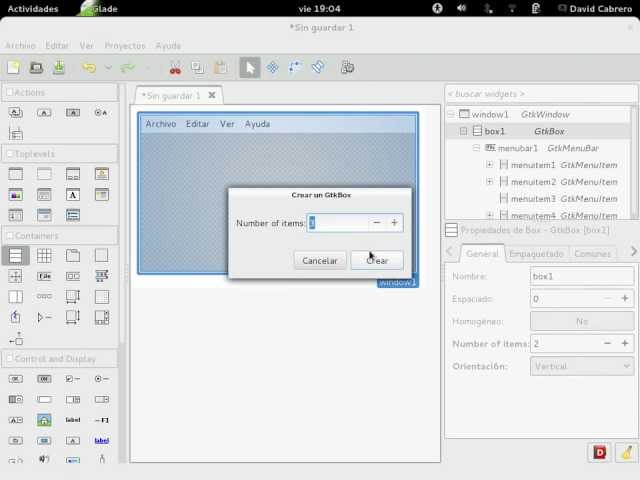Viewport: 640px width, 480px height.
Task: Expand the menuitem2 tree node
Action: [489, 181]
